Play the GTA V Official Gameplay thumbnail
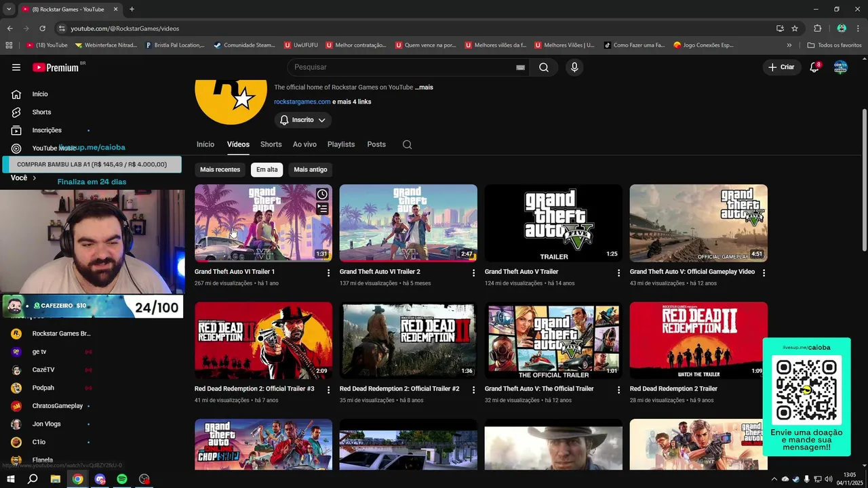This screenshot has height=488, width=868. pyautogui.click(x=698, y=223)
